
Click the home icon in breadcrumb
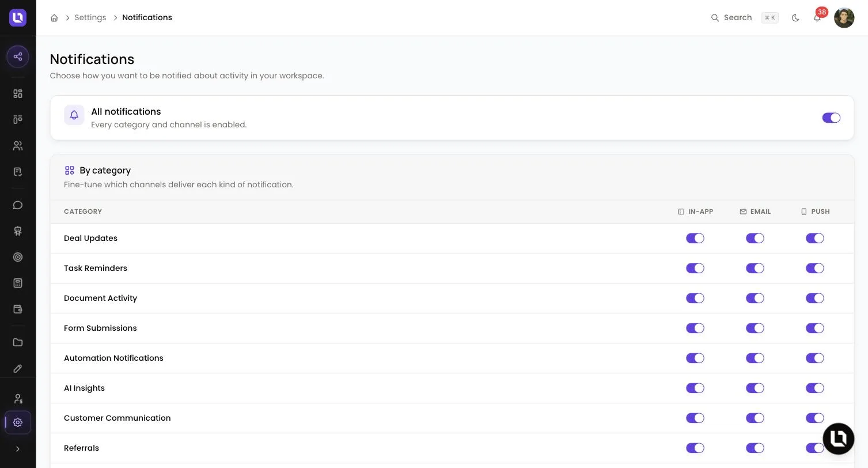(x=54, y=18)
